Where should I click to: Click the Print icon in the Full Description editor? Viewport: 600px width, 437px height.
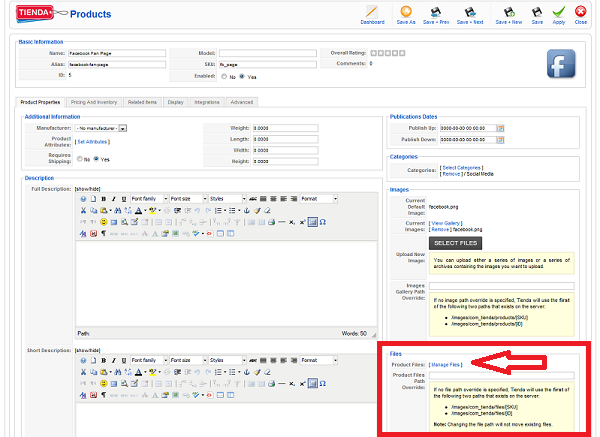coord(272,222)
